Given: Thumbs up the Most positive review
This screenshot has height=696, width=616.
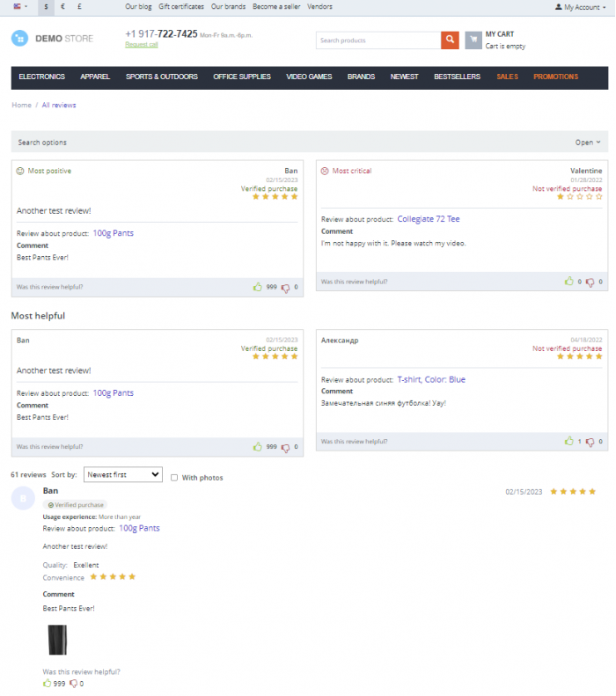Looking at the screenshot, I should [258, 287].
